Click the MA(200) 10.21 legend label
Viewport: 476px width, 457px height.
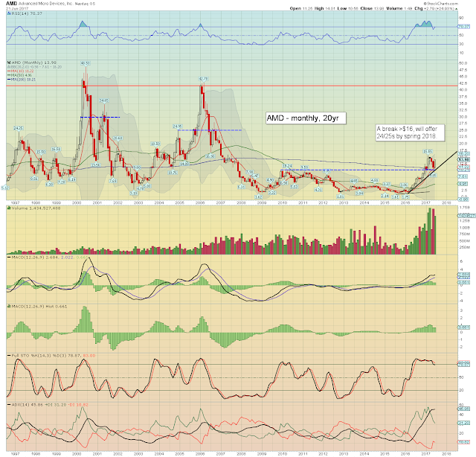(x=24, y=80)
